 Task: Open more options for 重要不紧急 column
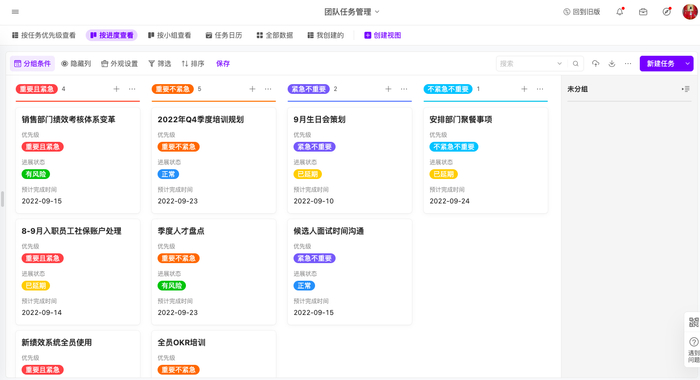268,89
